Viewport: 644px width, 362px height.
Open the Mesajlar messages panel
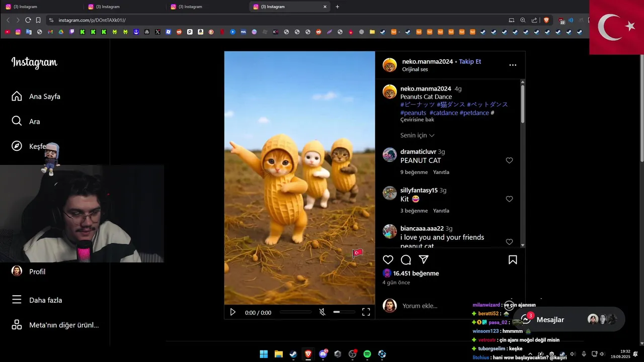569,319
